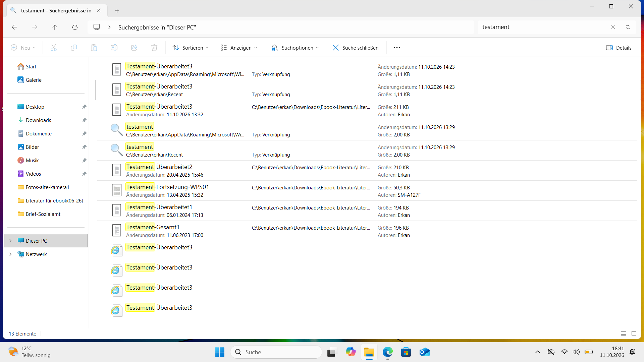Image resolution: width=644 pixels, height=362 pixels.
Task: Open the Neu dropdown
Action: (23, 48)
